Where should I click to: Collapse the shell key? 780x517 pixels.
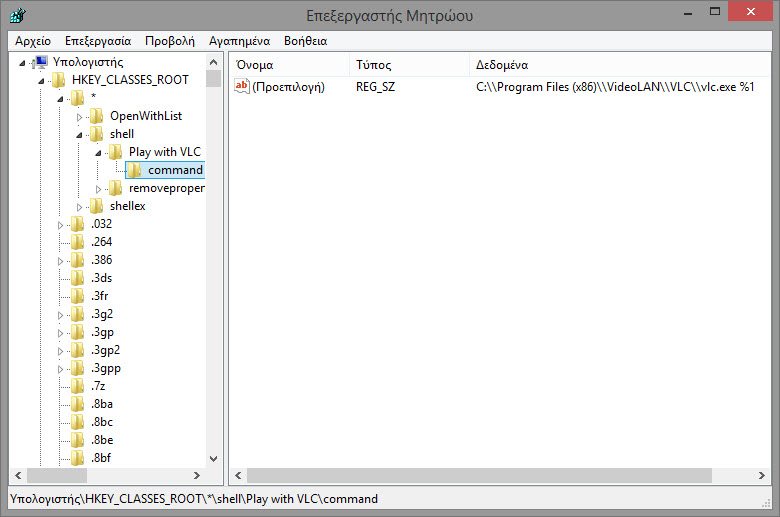79,135
